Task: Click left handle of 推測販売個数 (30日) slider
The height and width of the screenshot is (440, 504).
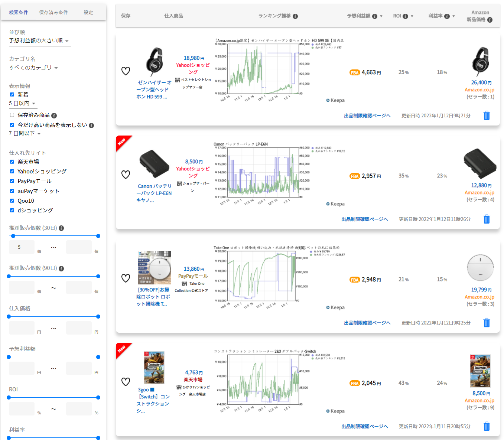Action: [13, 236]
